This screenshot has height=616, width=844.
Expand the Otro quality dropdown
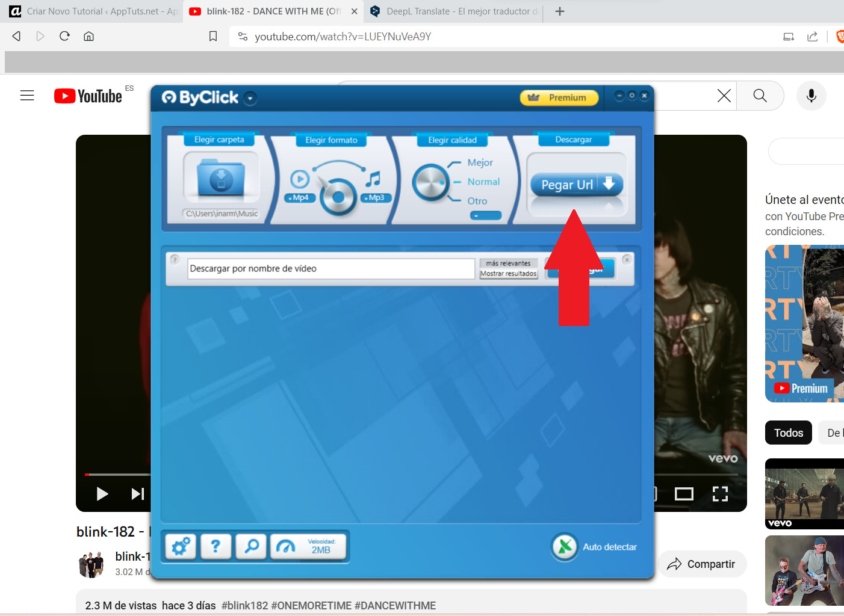click(485, 215)
